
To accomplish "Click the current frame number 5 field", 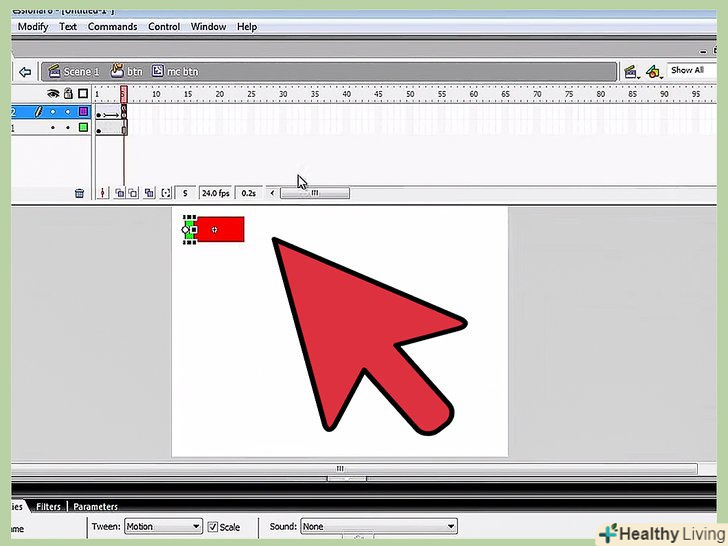I will [185, 193].
